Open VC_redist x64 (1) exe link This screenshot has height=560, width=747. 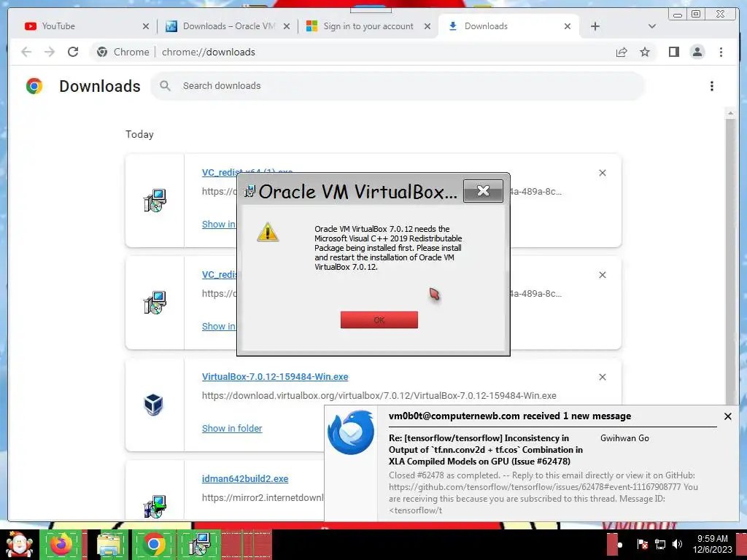tap(247, 172)
